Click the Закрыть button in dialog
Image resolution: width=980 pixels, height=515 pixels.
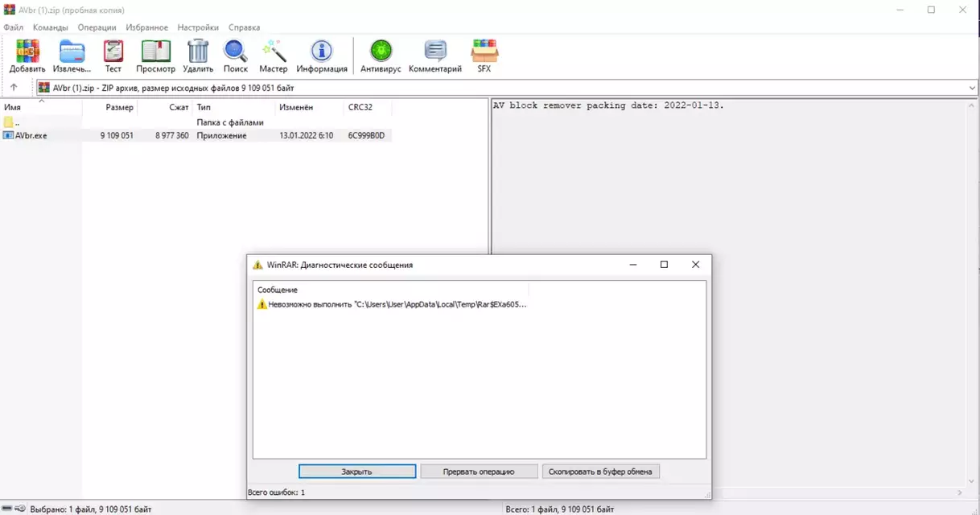[x=357, y=472]
